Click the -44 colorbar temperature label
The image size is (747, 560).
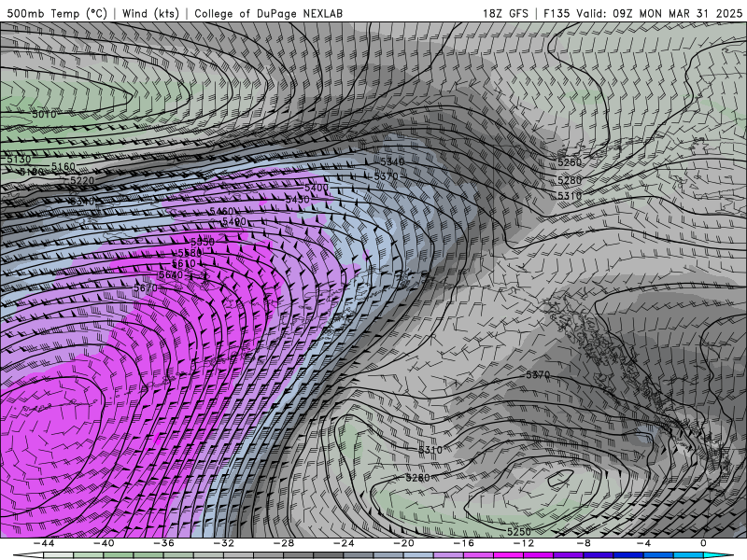pyautogui.click(x=44, y=543)
